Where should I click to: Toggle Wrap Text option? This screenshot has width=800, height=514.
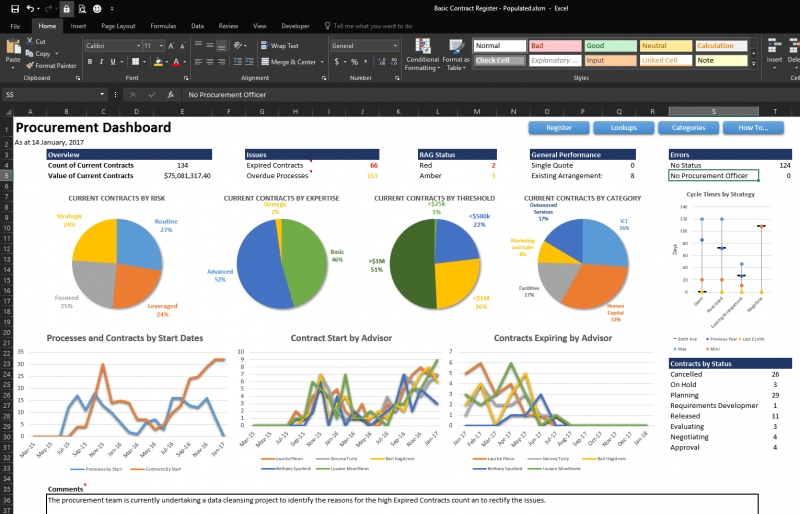[x=280, y=45]
